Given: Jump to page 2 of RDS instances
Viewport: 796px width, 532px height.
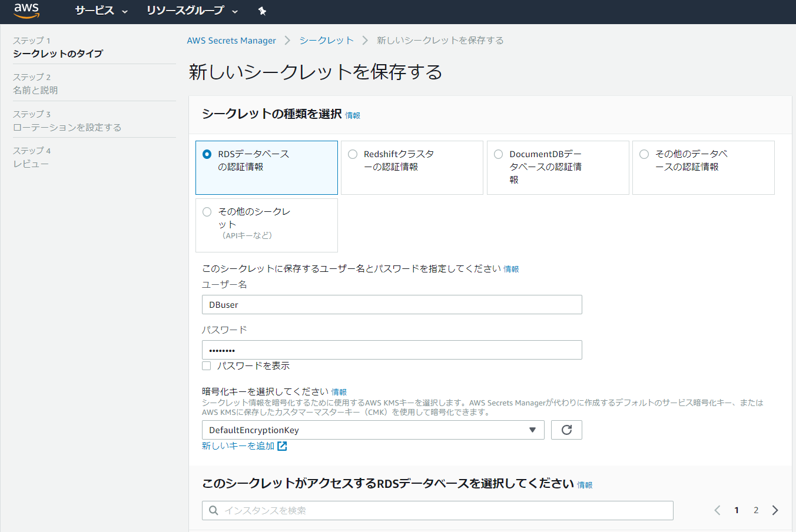Looking at the screenshot, I should tap(756, 510).
